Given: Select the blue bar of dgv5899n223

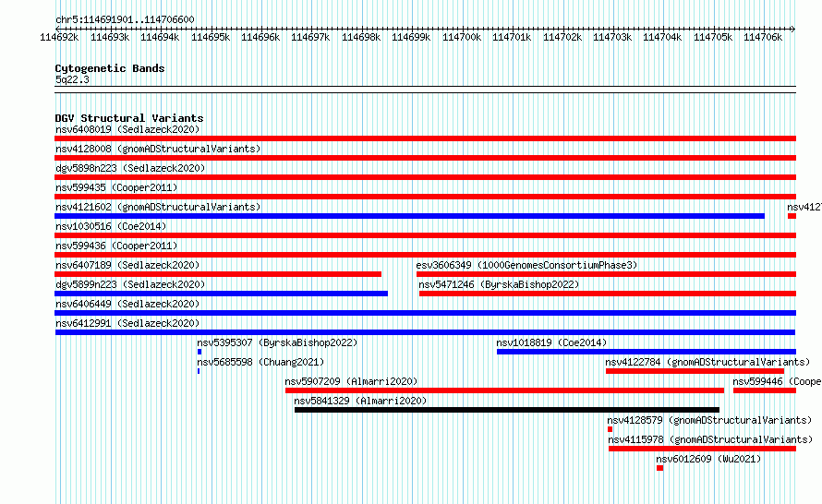Looking at the screenshot, I should click(222, 294).
